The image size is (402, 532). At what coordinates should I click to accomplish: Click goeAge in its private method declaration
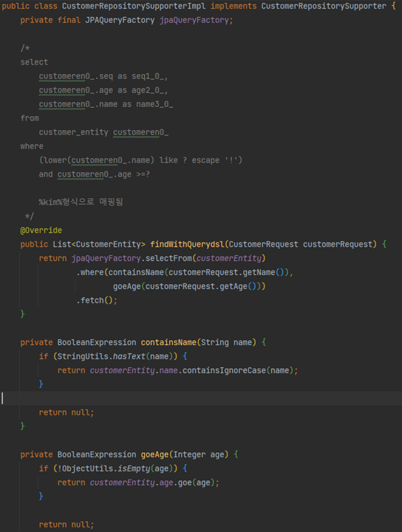(x=154, y=454)
